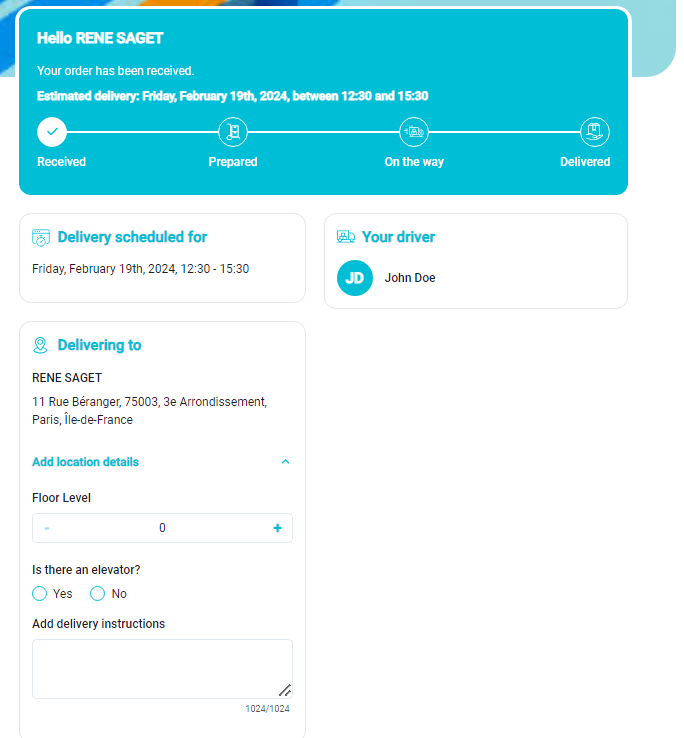The image size is (684, 738).
Task: Click the Prepared trolley step icon
Action: 233,132
